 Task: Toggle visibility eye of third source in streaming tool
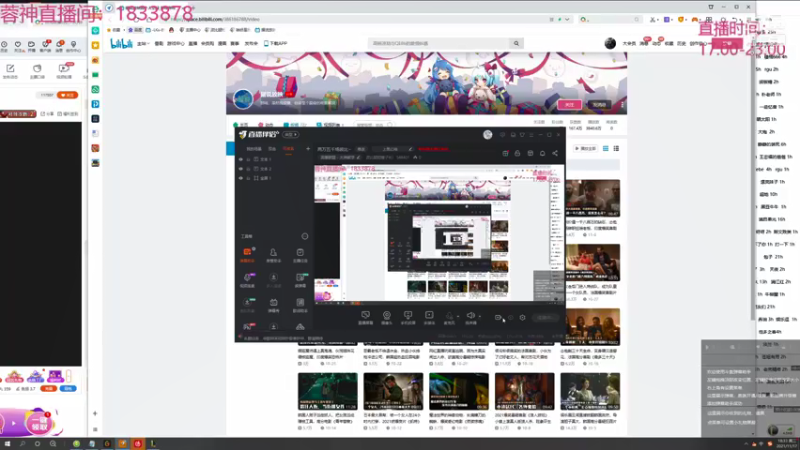pyautogui.click(x=241, y=178)
